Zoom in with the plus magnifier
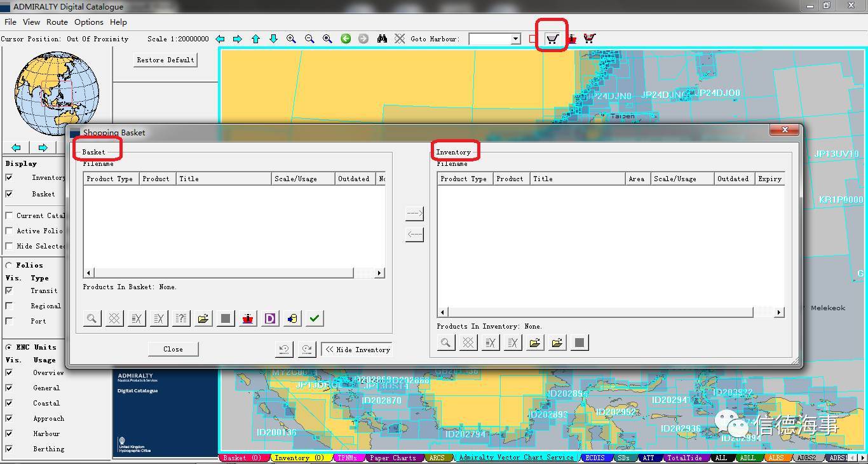Viewport: 868px width, 464px height. (291, 39)
